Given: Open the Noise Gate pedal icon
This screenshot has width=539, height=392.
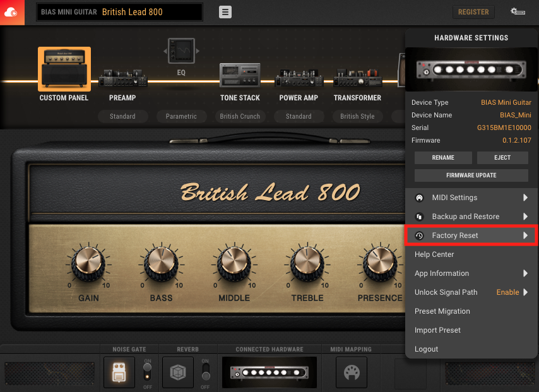Looking at the screenshot, I should pyautogui.click(x=119, y=372).
